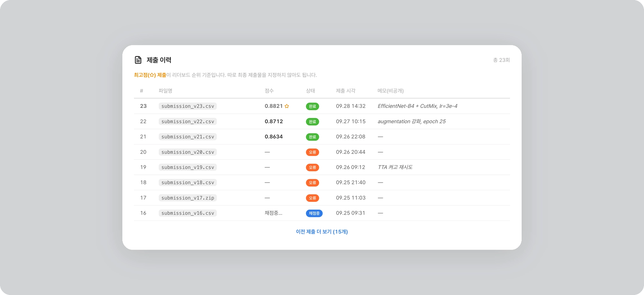Open submission_v23.csv file chip
Image resolution: width=644 pixels, height=295 pixels.
point(188,106)
